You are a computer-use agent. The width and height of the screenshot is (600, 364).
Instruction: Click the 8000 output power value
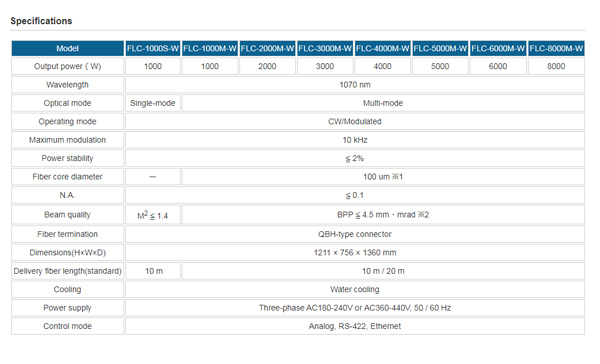pos(556,66)
